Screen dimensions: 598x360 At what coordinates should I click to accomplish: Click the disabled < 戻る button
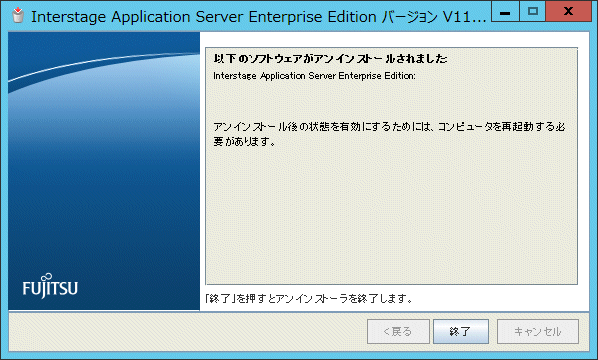(398, 331)
